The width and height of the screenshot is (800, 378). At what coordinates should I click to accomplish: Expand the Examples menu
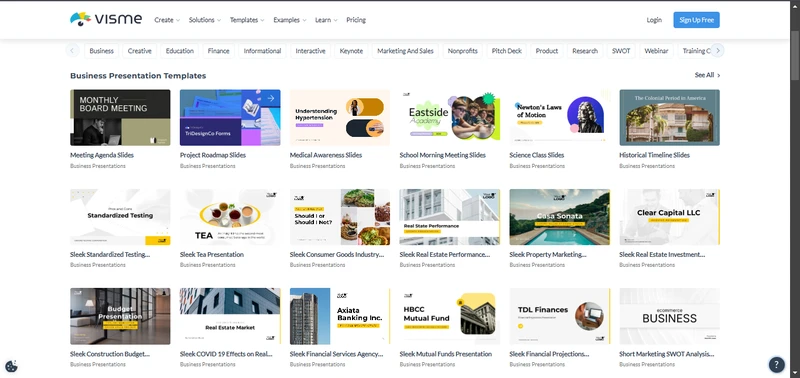[290, 20]
